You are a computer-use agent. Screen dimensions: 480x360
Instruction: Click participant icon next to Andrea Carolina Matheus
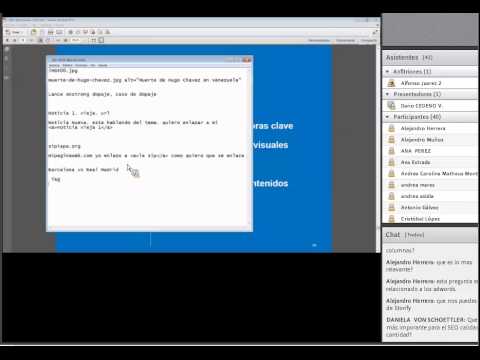[391, 174]
